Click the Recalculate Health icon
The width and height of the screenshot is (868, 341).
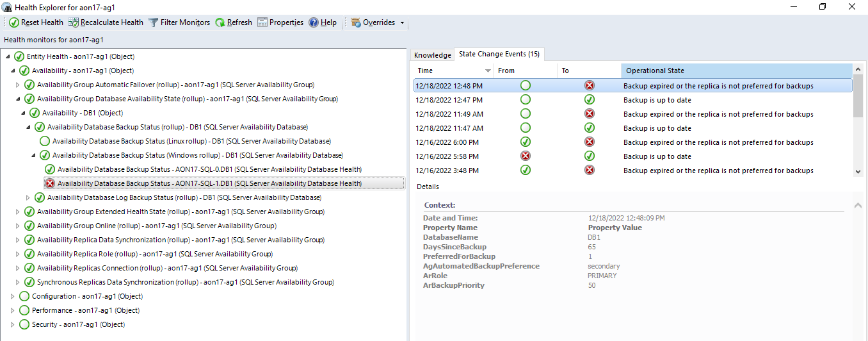point(73,22)
